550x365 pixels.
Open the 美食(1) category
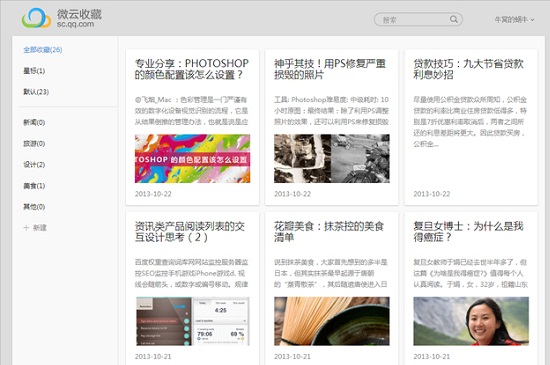[x=34, y=185]
